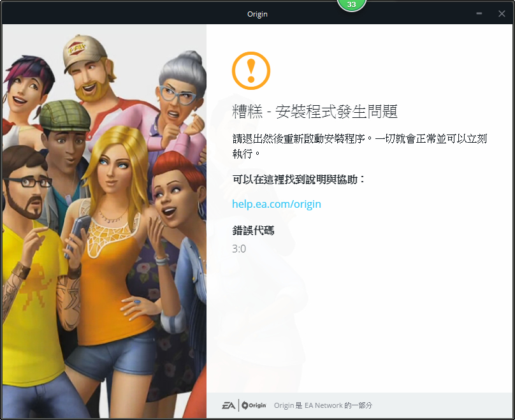Click the orange exclamation warning icon
The height and width of the screenshot is (420, 515).
coord(251,71)
